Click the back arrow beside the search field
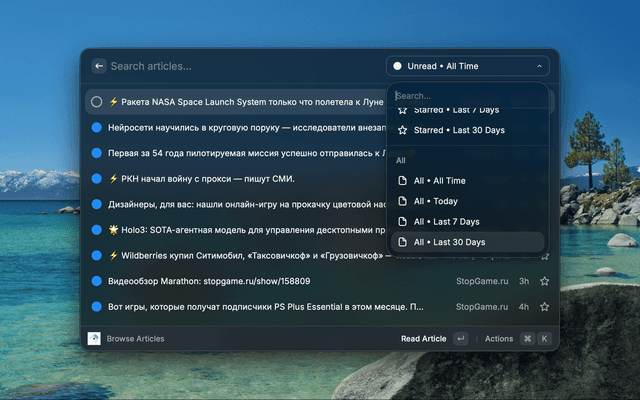Image resolution: width=640 pixels, height=400 pixels. click(99, 66)
